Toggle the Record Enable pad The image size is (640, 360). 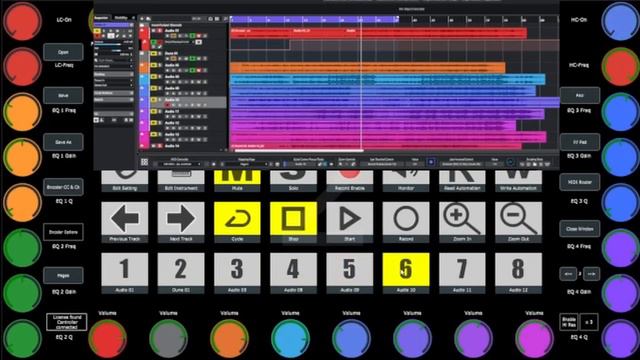tap(350, 181)
